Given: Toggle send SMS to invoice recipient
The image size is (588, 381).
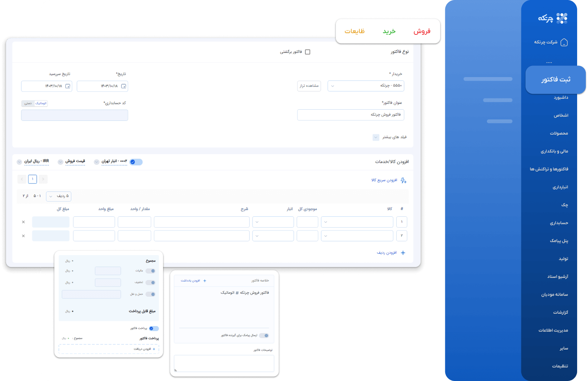Looking at the screenshot, I should pyautogui.click(x=264, y=335).
